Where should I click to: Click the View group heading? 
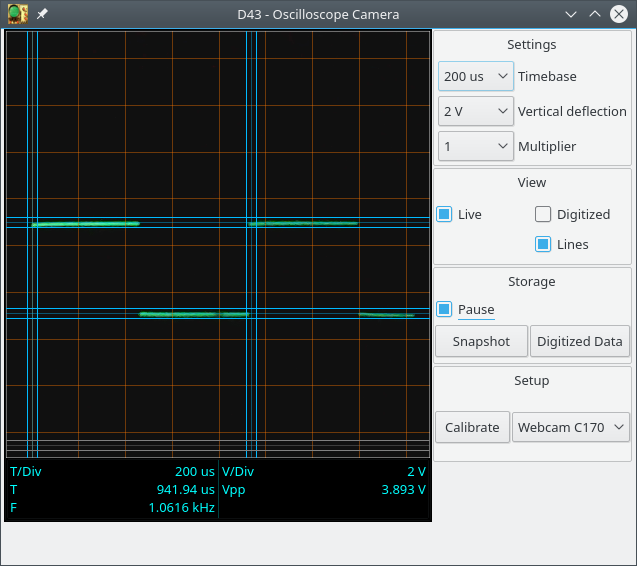(531, 182)
